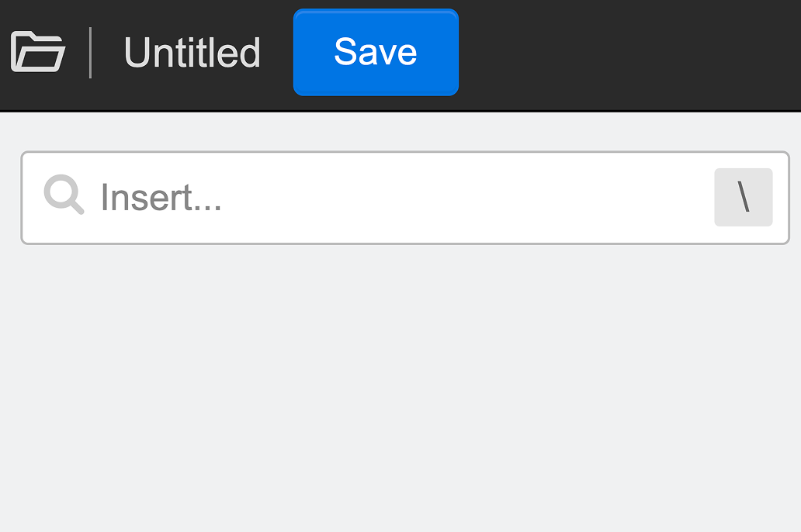Viewport: 801px width, 532px height.
Task: Save the Untitled document
Action: click(x=376, y=52)
